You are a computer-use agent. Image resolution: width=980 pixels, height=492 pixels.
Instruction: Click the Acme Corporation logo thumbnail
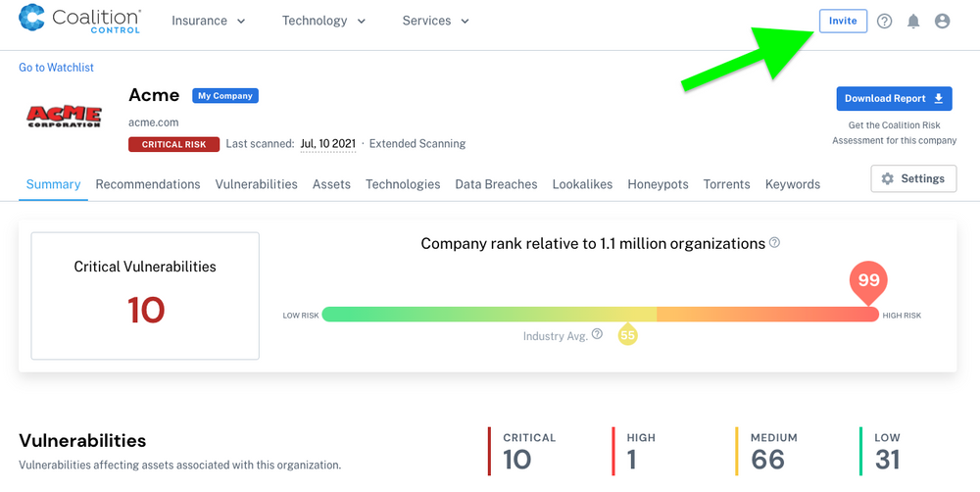tap(64, 117)
